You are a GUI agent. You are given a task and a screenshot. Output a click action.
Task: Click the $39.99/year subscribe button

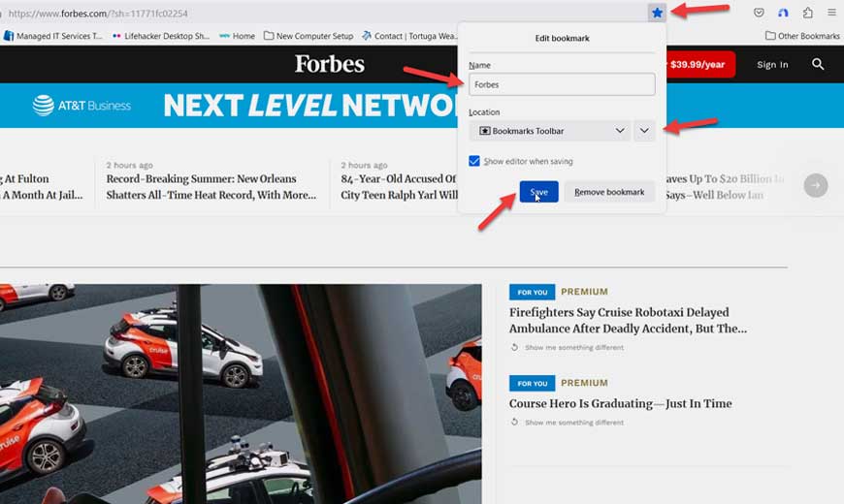point(699,65)
